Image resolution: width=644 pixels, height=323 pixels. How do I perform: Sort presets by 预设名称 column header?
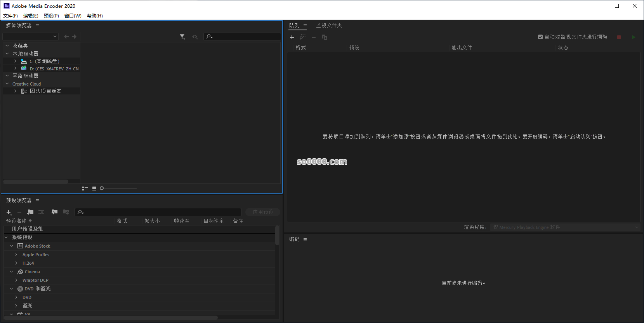tap(16, 221)
